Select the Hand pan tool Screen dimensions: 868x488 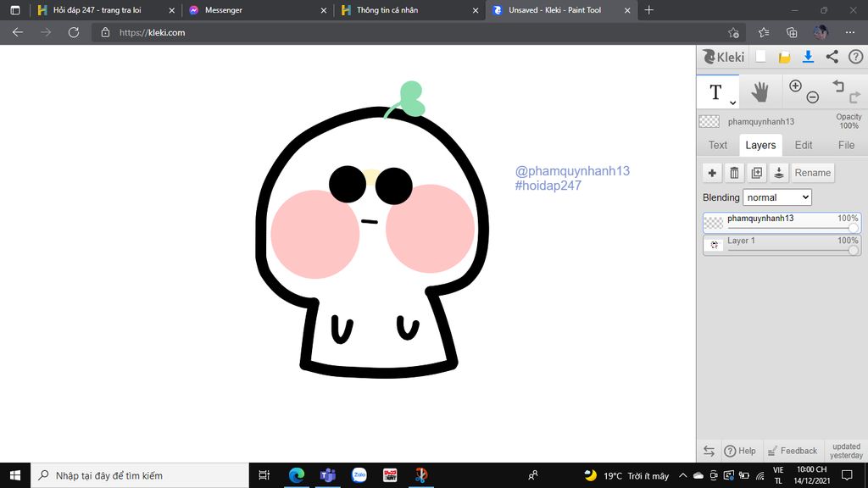click(x=760, y=91)
